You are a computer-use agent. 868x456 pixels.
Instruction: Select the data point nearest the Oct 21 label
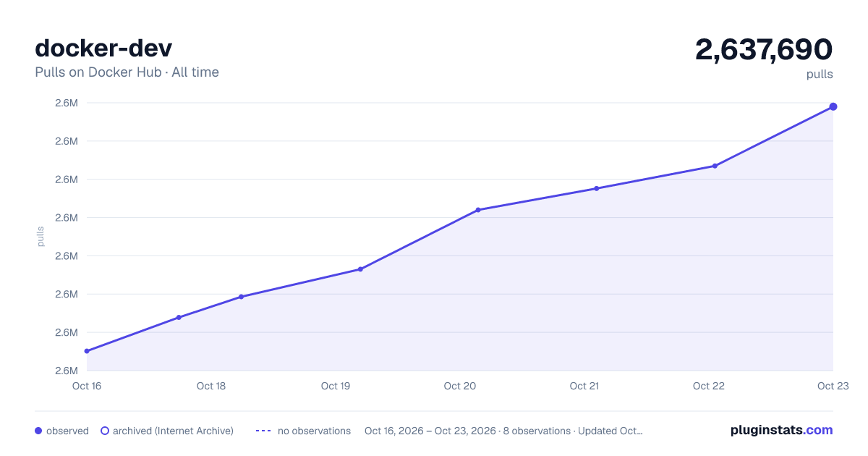pos(597,188)
